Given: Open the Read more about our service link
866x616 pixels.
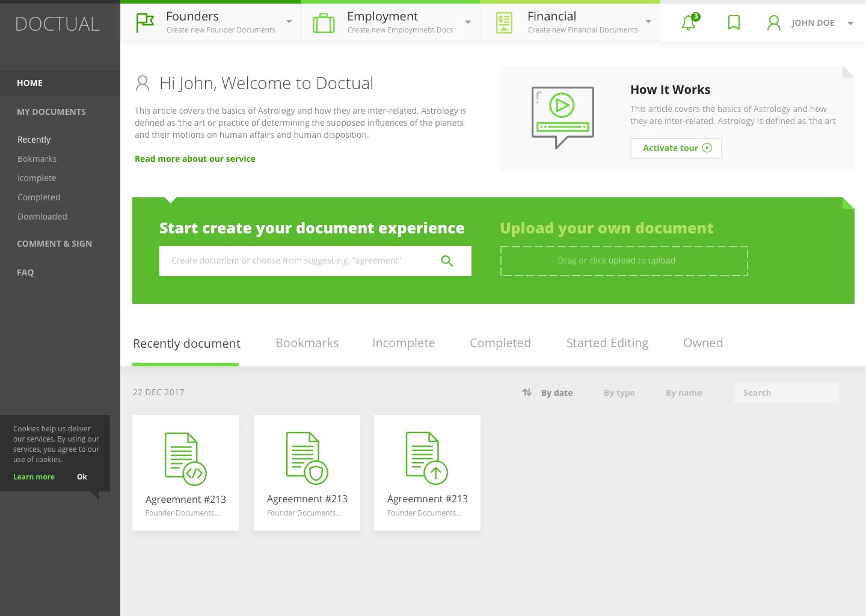Looking at the screenshot, I should (x=195, y=158).
